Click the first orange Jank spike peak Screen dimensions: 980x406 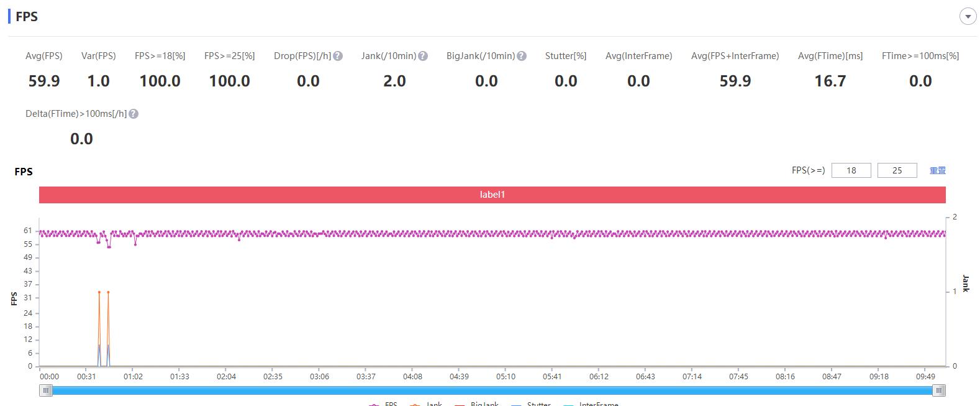(x=99, y=292)
